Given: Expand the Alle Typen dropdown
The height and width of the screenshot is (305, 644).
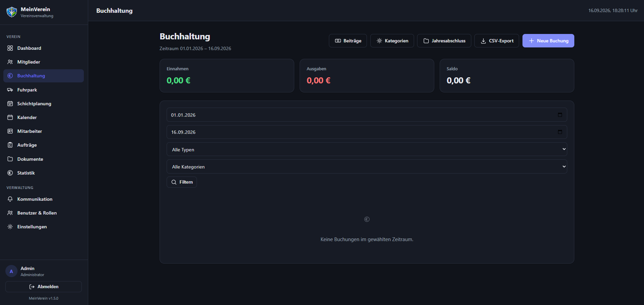Looking at the screenshot, I should coord(367,149).
